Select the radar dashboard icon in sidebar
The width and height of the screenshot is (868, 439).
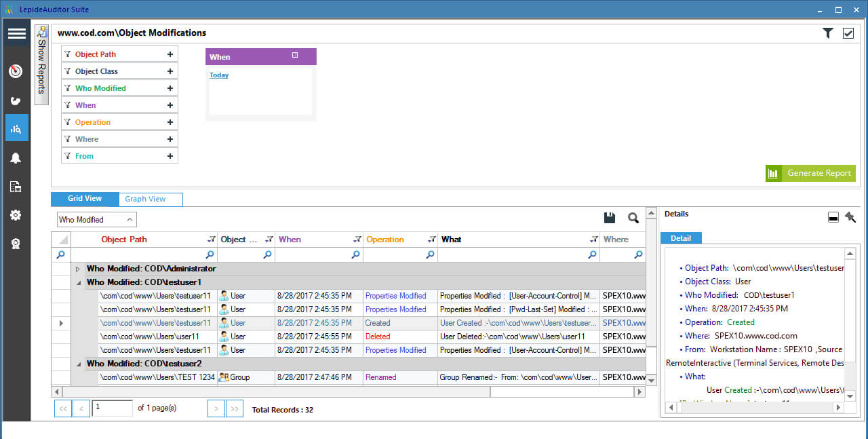tap(16, 71)
